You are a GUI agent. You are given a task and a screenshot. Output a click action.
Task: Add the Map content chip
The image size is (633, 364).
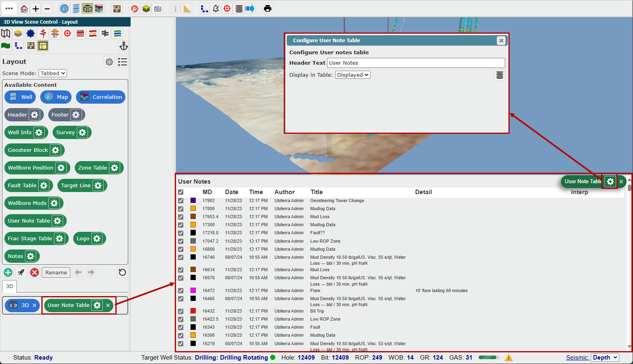point(56,97)
